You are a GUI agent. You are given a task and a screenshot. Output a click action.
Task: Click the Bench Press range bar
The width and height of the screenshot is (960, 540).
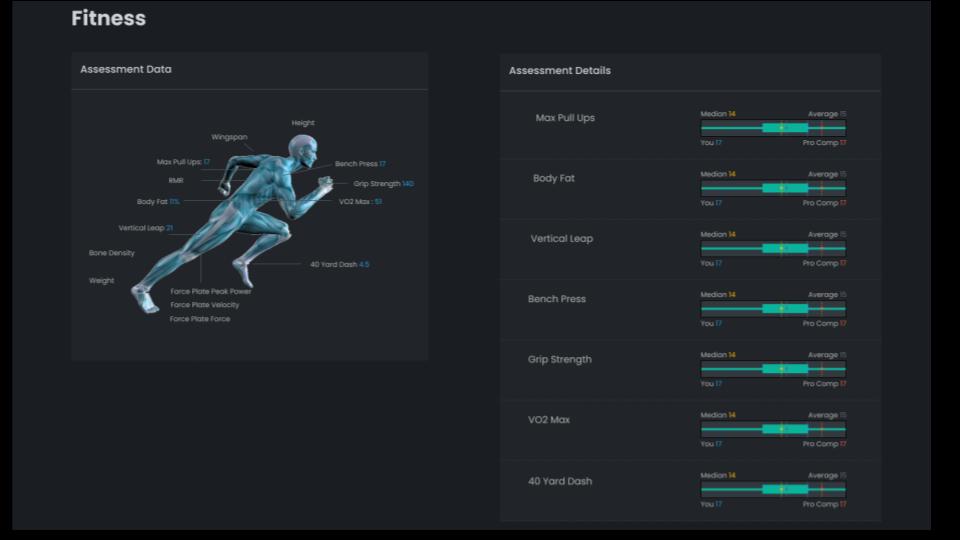pyautogui.click(x=773, y=309)
